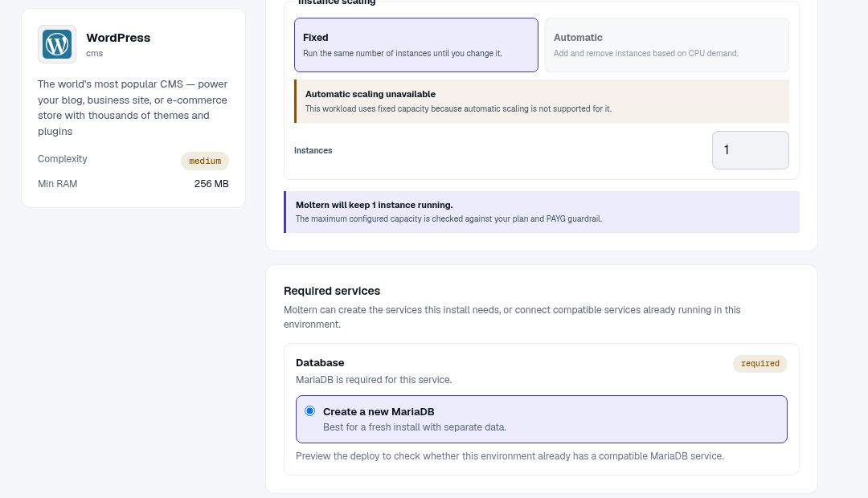This screenshot has height=498, width=868.
Task: Click the cms category label
Action: (95, 53)
